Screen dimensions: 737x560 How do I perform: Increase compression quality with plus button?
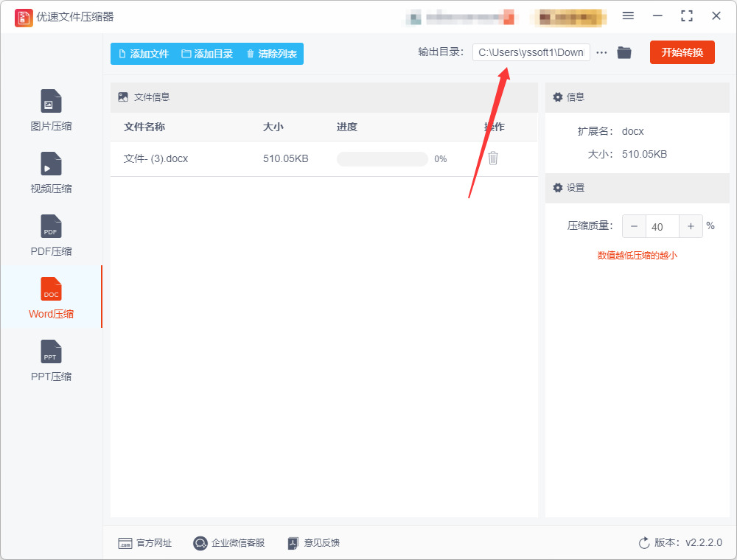point(691,226)
